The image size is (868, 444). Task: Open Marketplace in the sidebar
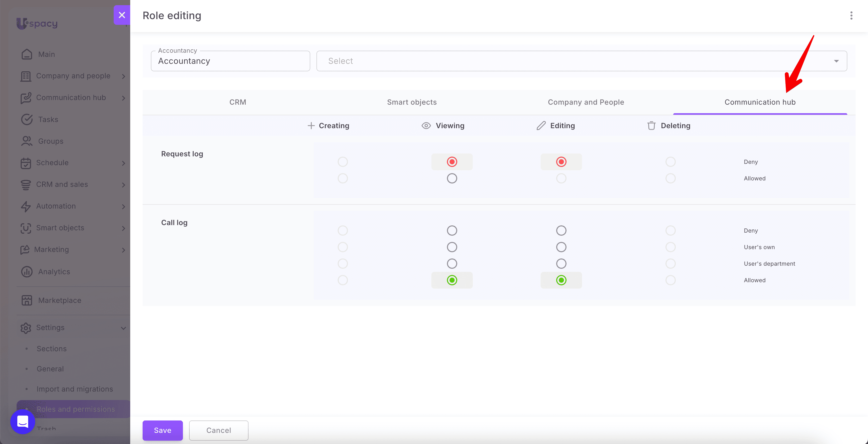coord(60,300)
